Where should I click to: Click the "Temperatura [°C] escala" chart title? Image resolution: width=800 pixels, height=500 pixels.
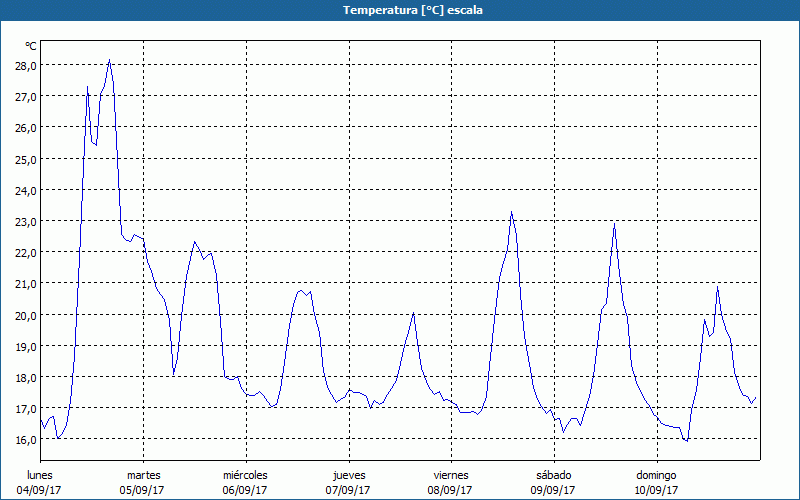pyautogui.click(x=400, y=10)
